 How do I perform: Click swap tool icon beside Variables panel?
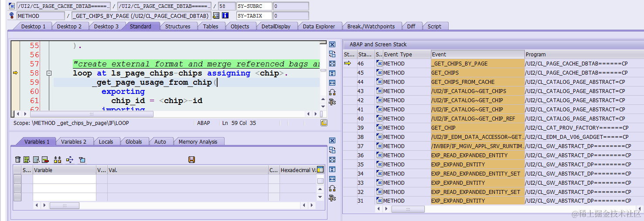click(x=332, y=150)
